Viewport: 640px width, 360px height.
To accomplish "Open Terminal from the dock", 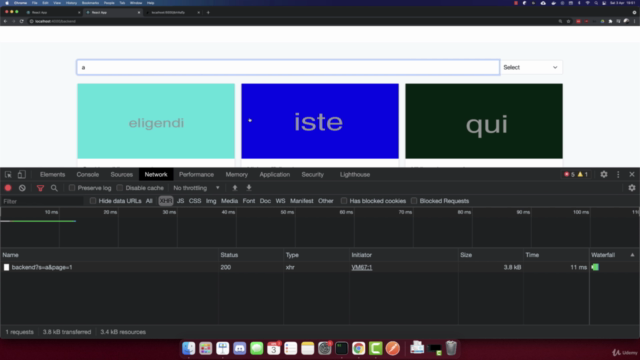I will coord(342,348).
